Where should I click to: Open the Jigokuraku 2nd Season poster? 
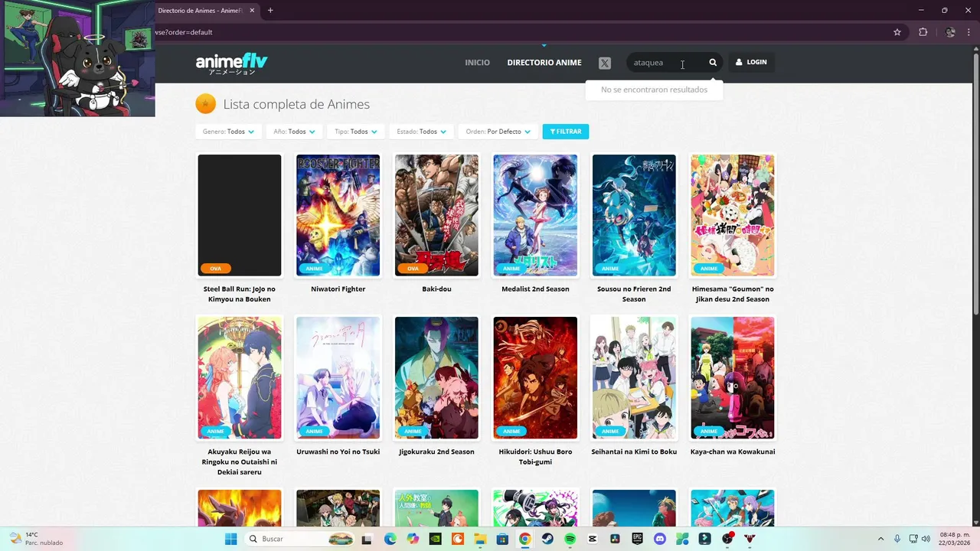[436, 378]
